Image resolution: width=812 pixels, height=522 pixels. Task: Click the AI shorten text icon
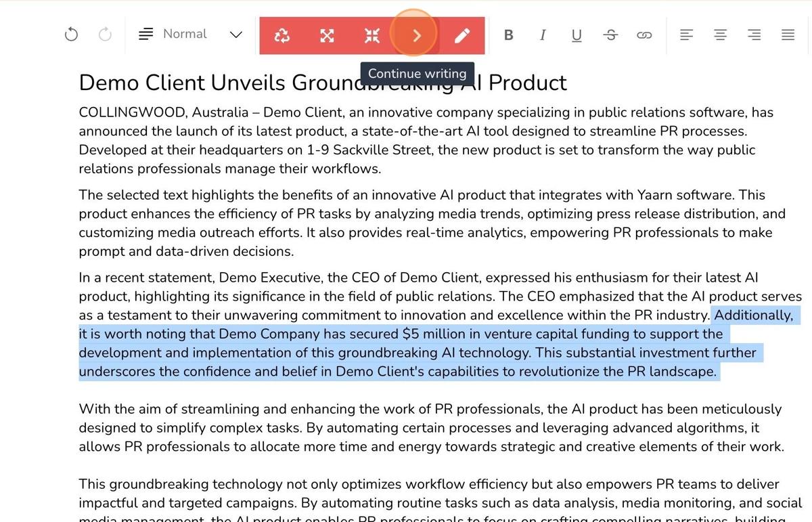coord(372,35)
